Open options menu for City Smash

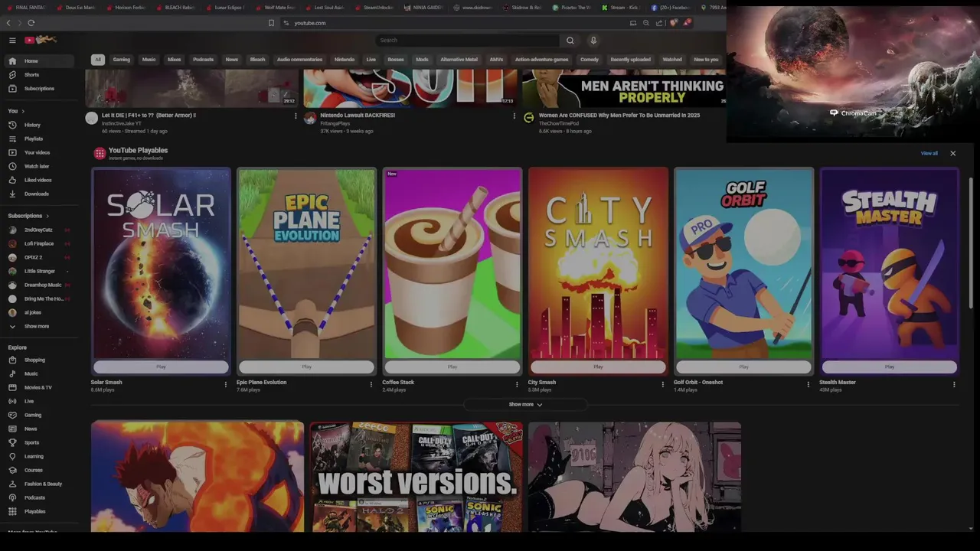(x=663, y=384)
